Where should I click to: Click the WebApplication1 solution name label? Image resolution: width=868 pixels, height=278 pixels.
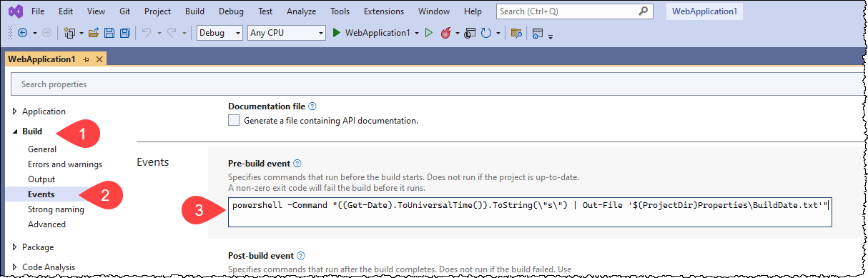704,11
